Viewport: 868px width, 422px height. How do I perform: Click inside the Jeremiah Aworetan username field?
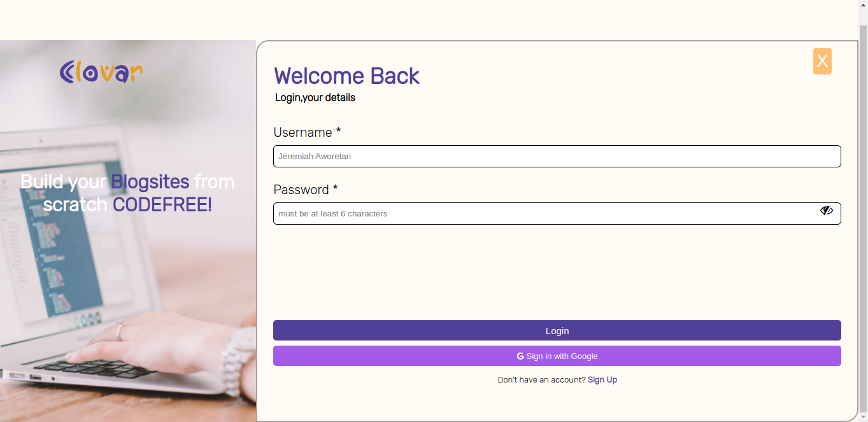click(x=557, y=156)
